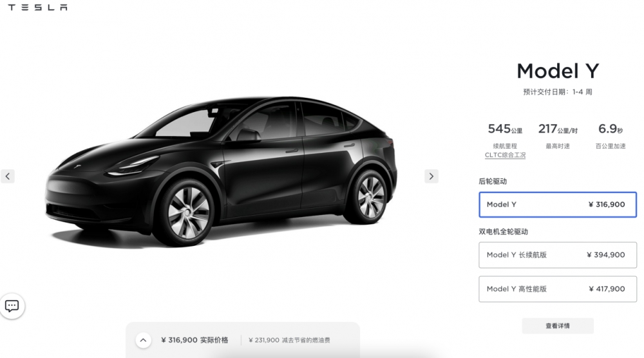Click ¥231,900 减去节省的燃油费 tab
The height and width of the screenshot is (358, 644).
click(x=289, y=340)
